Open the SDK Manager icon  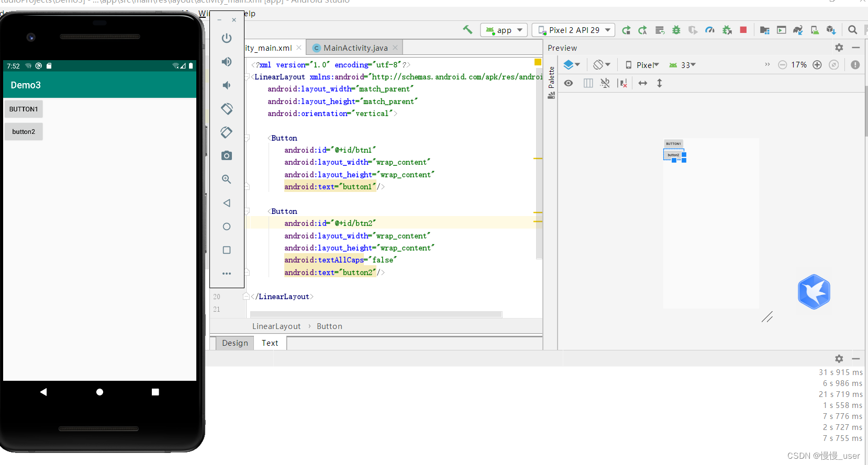(x=831, y=30)
